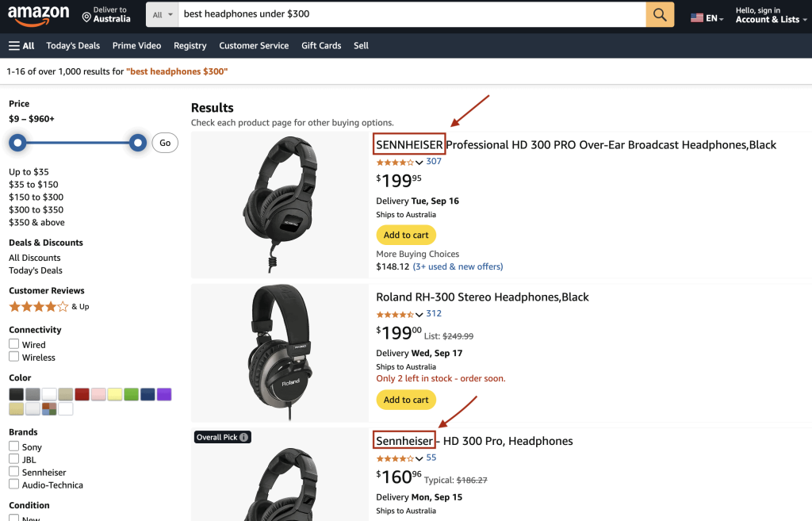The image size is (812, 521).
Task: Click inside the search input field
Action: click(x=396, y=14)
